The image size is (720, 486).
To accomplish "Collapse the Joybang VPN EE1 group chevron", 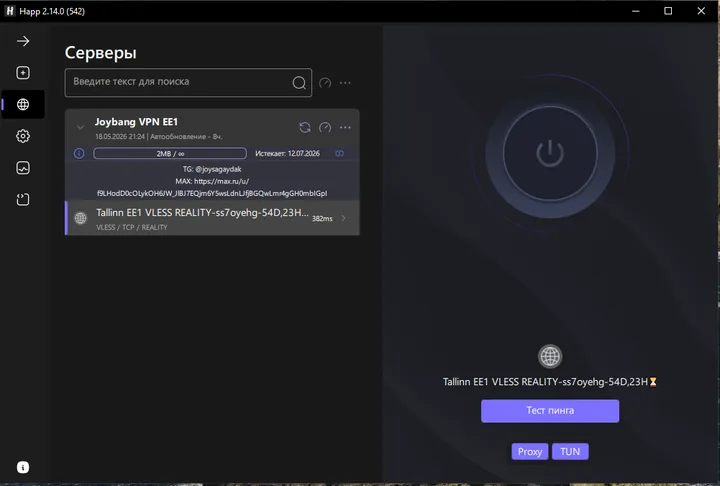I will pos(80,127).
